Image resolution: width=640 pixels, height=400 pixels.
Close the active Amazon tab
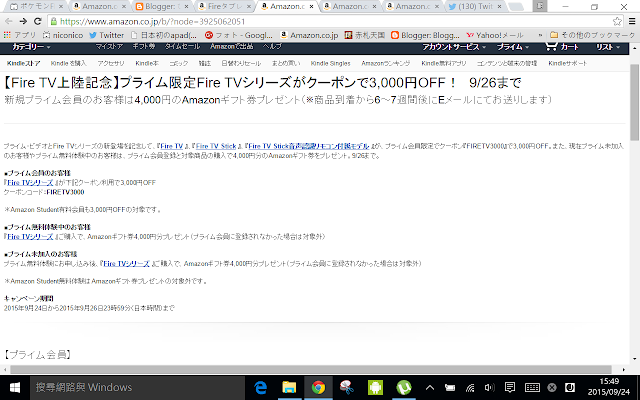311,7
